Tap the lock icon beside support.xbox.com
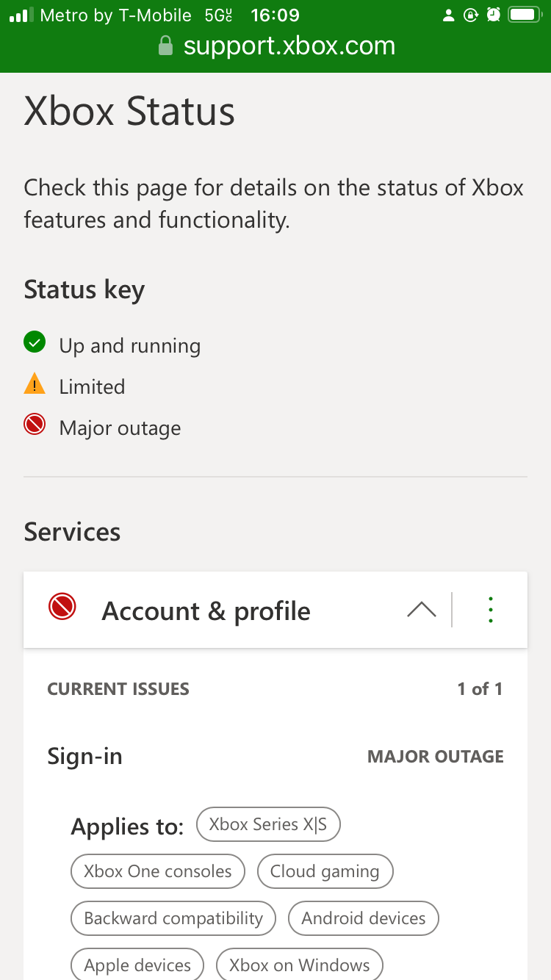 point(165,47)
